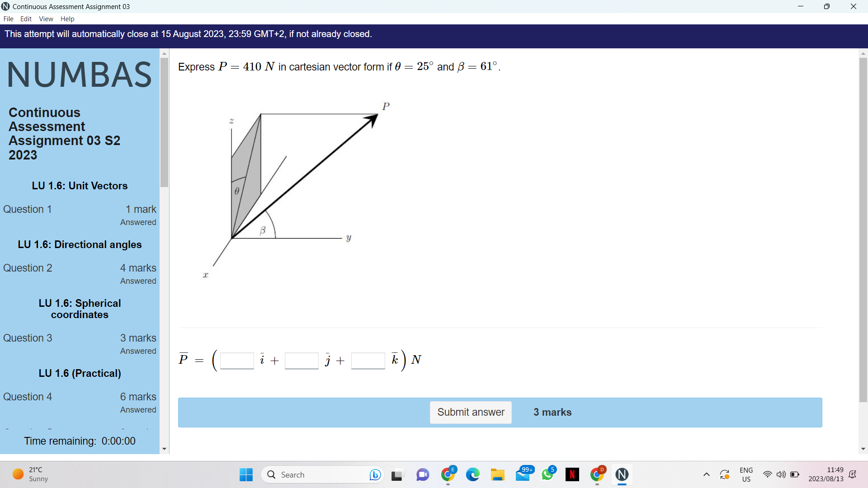Submit the answer

tap(470, 412)
